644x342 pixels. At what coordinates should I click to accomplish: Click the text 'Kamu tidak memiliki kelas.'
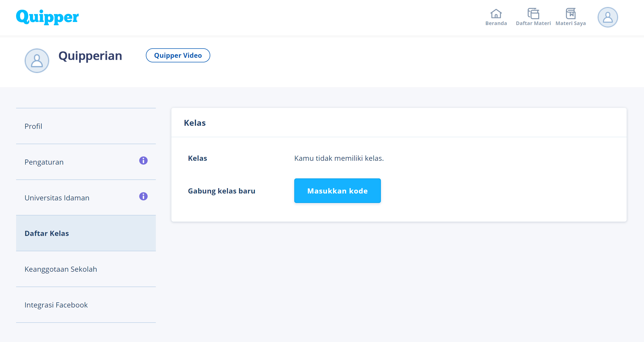click(x=339, y=158)
